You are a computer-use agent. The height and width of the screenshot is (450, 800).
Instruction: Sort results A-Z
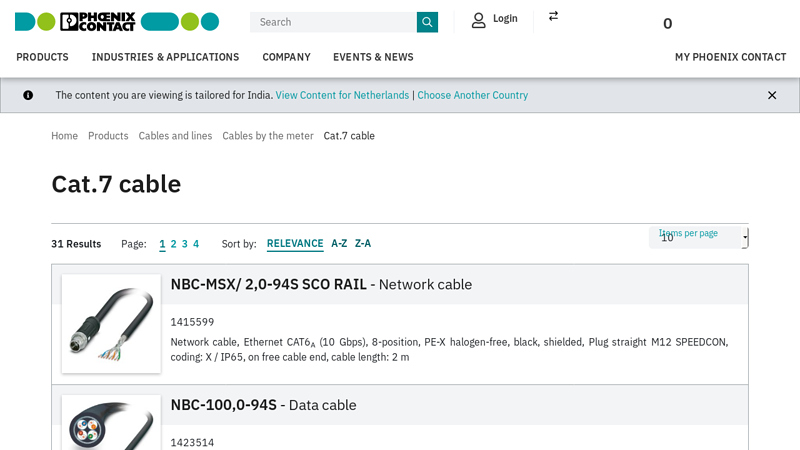339,244
